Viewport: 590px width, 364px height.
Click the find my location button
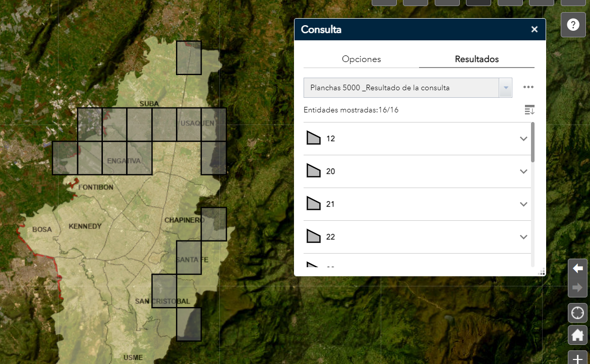pyautogui.click(x=577, y=313)
